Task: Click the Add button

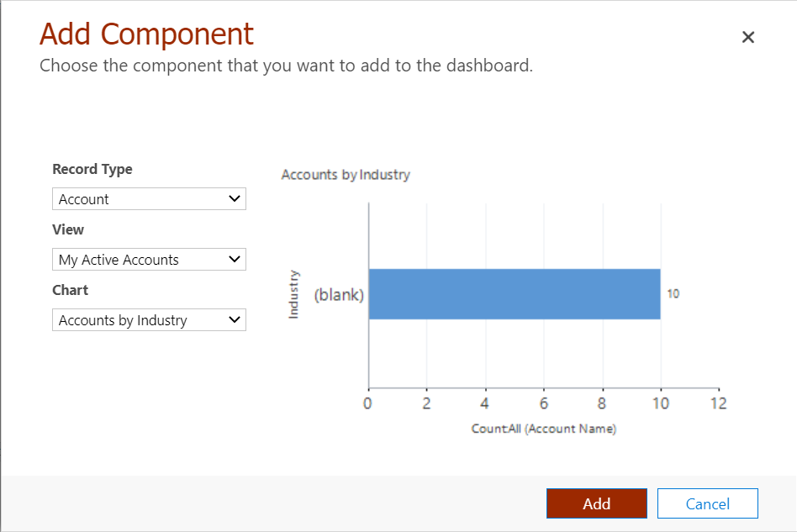Action: [597, 503]
